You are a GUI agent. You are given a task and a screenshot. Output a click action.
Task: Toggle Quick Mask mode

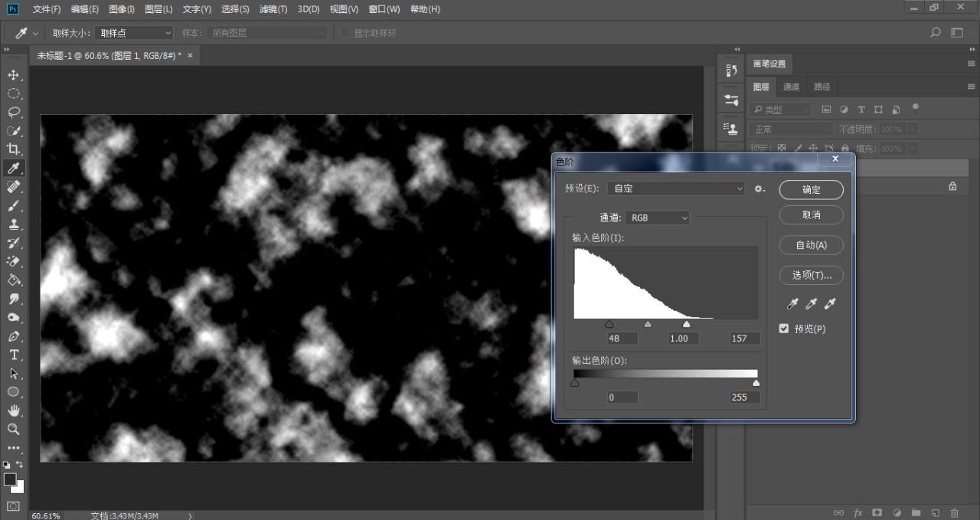(14, 506)
